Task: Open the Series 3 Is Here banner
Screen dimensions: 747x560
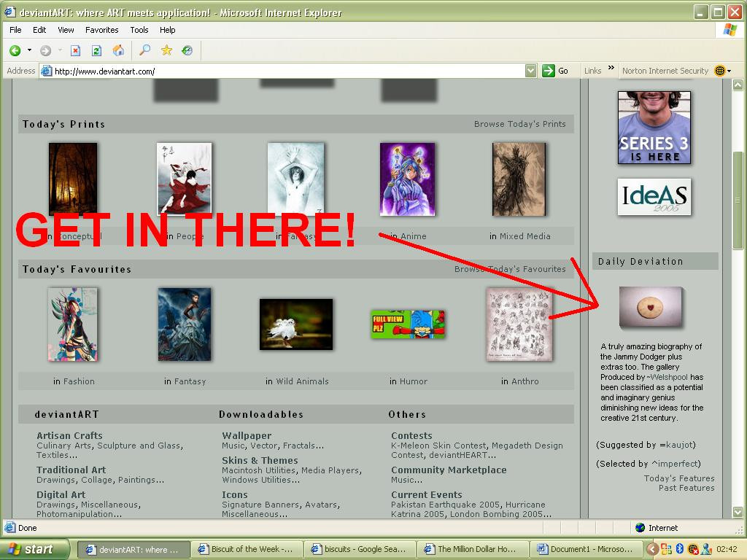Action: tap(654, 128)
